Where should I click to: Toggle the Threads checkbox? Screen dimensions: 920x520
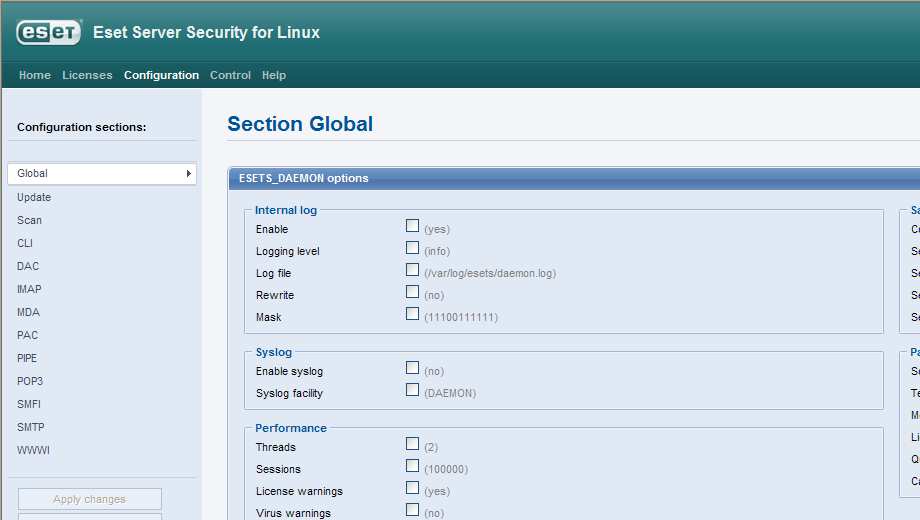pyautogui.click(x=412, y=444)
